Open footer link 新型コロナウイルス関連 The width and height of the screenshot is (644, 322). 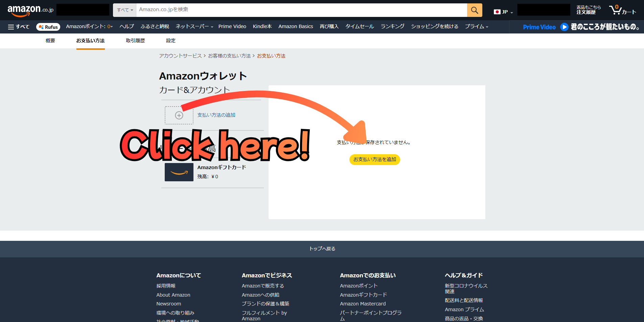coord(466,289)
